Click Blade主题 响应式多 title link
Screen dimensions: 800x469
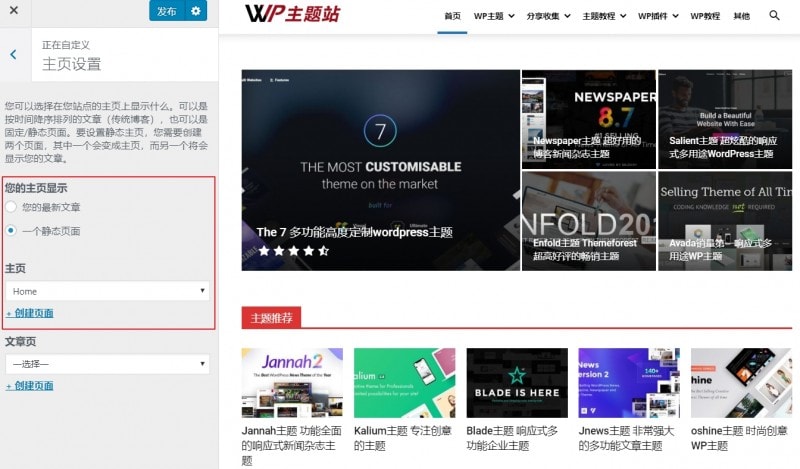coord(512,438)
